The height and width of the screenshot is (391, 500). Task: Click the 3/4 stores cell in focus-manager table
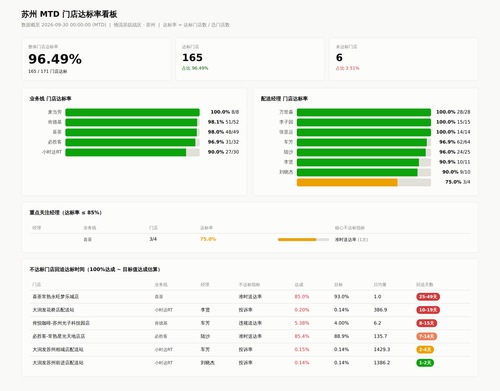tap(153, 239)
